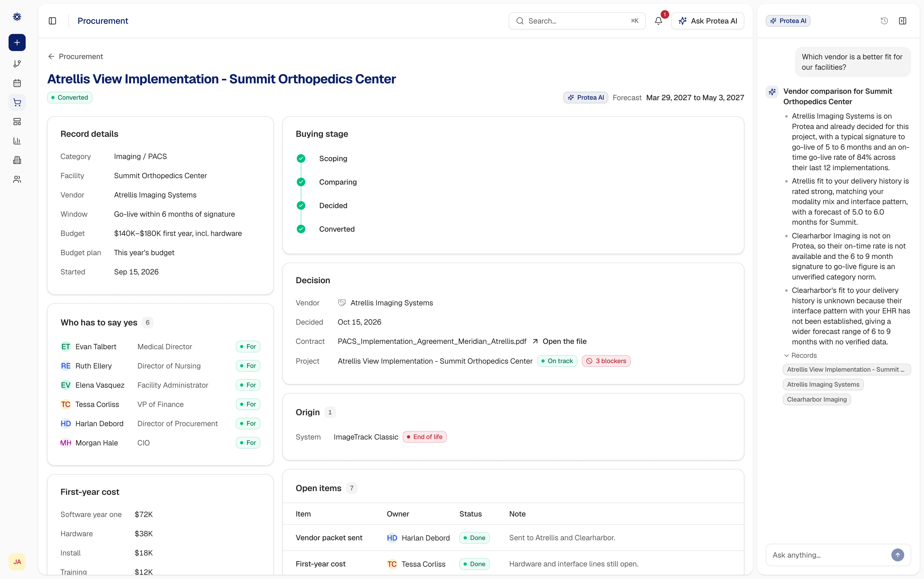The width and height of the screenshot is (924, 579).
Task: Click the project name in Decision card
Action: coord(435,361)
